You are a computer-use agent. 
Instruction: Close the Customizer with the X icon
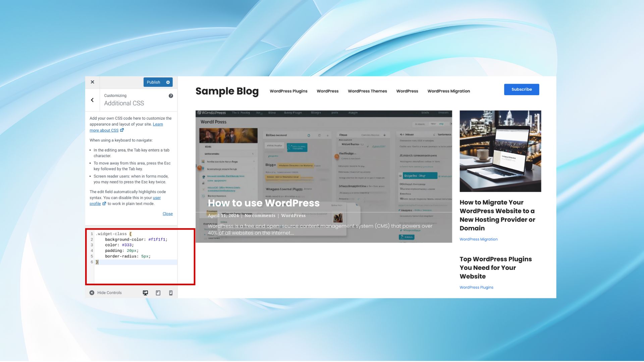(92, 82)
